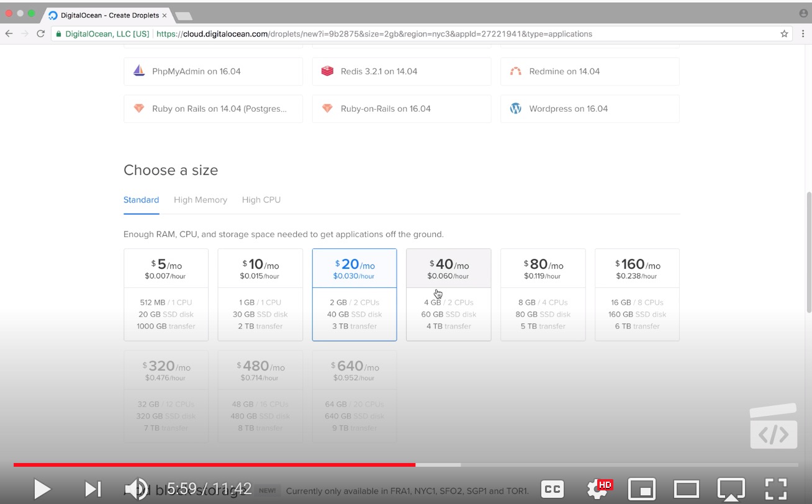Click the browser back arrow
This screenshot has height=504, width=812.
(9, 34)
